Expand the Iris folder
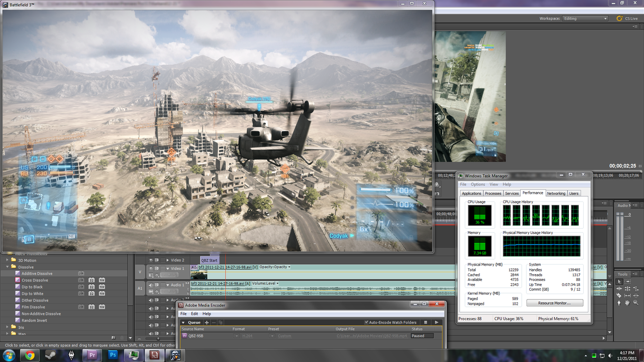This screenshot has width=644, height=362. (7, 327)
